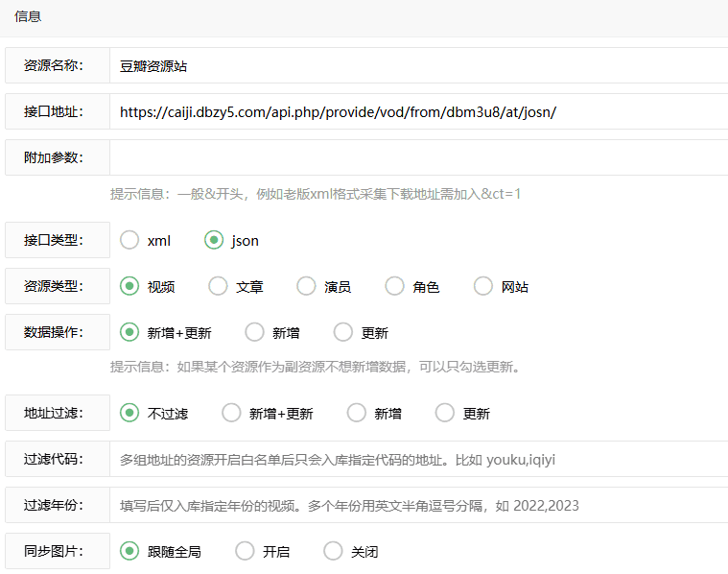The height and width of the screenshot is (574, 728).
Task: Select 文章 resource type
Action: click(218, 287)
